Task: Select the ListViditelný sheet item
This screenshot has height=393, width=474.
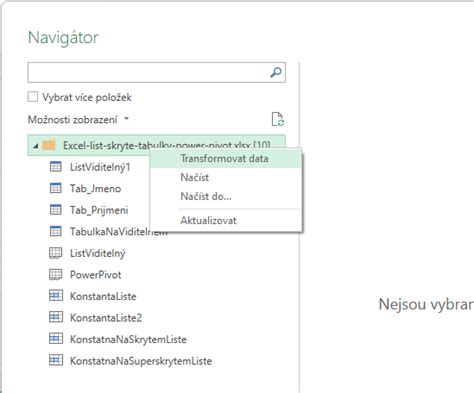Action: (x=98, y=253)
